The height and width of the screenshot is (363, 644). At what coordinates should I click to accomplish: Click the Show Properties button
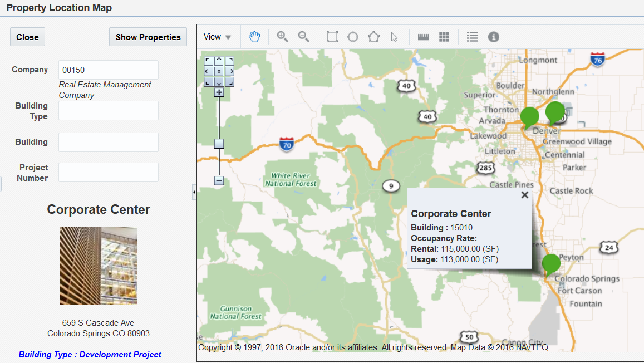148,37
